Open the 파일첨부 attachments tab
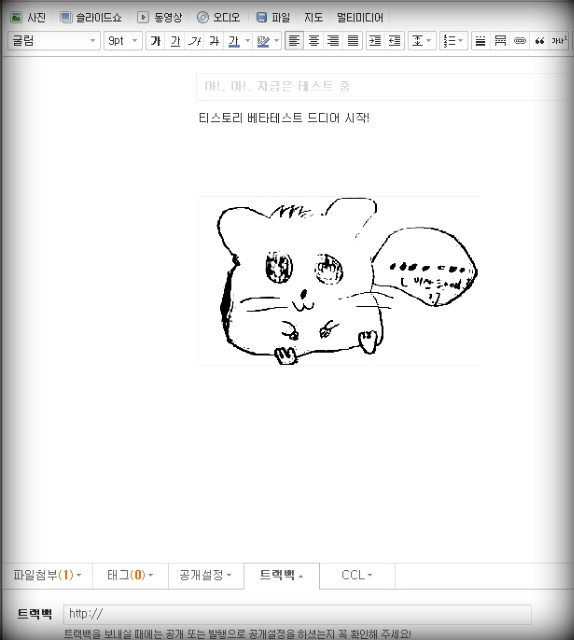 click(x=47, y=575)
